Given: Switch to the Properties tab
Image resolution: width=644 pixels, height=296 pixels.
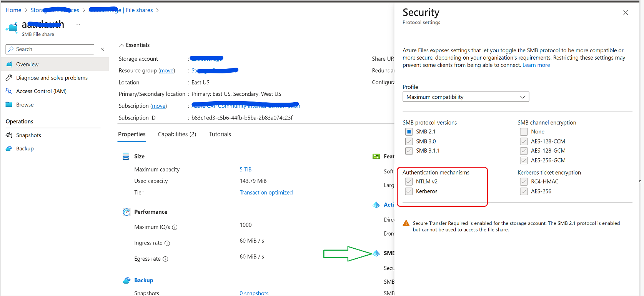Looking at the screenshot, I should [x=132, y=134].
